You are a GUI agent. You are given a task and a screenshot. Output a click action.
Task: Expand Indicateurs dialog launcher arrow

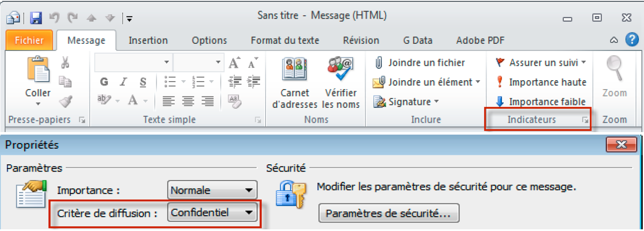585,121
